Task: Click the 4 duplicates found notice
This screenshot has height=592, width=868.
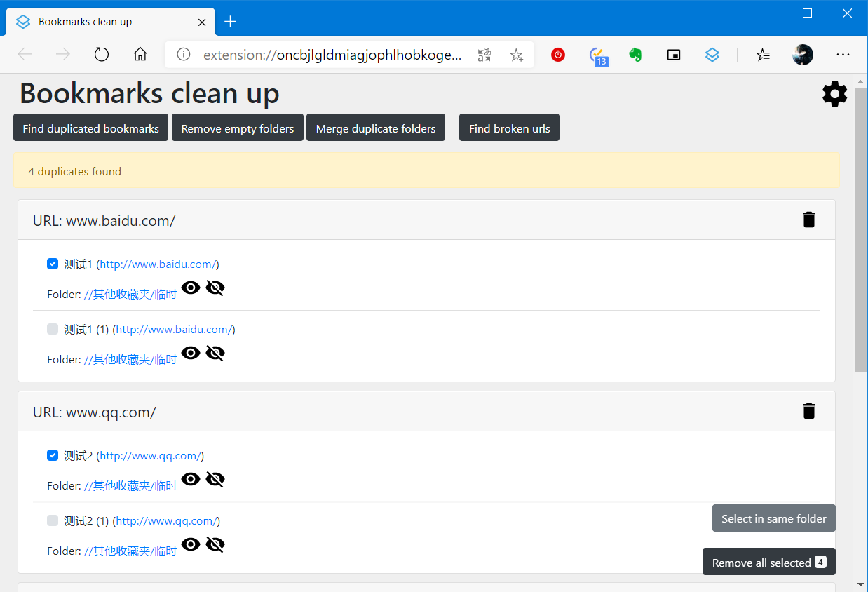Action: [426, 171]
